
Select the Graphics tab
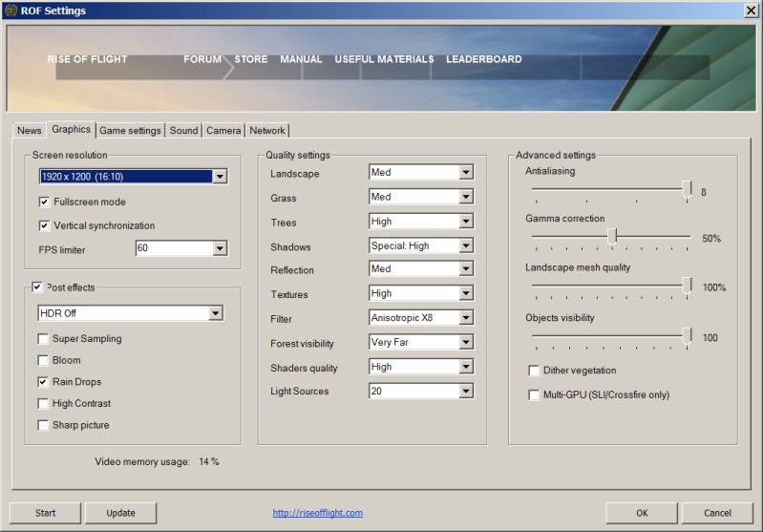pos(71,129)
